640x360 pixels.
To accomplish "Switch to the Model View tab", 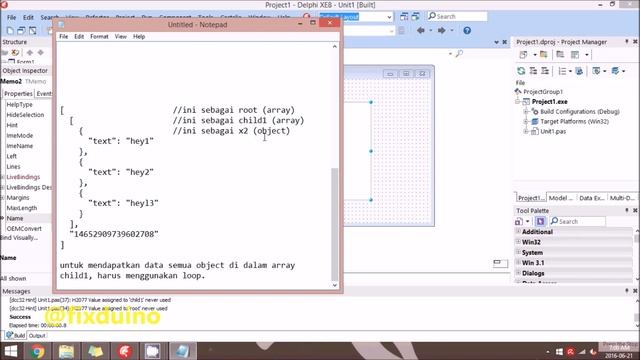I will pos(560,198).
